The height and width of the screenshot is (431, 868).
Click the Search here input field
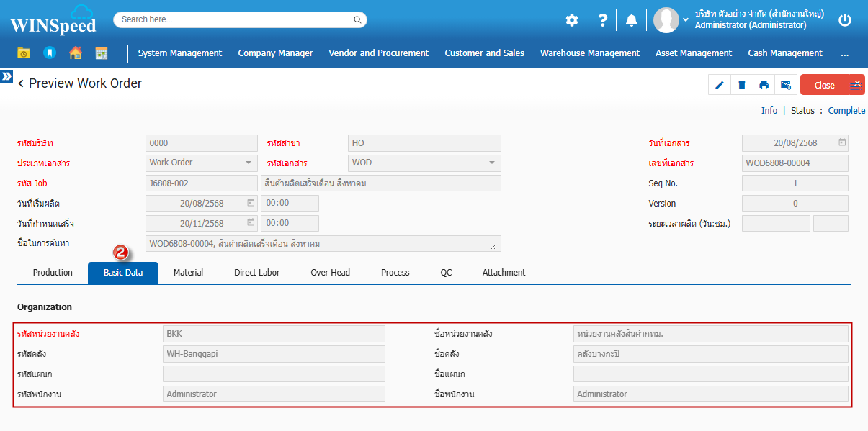pyautogui.click(x=240, y=19)
